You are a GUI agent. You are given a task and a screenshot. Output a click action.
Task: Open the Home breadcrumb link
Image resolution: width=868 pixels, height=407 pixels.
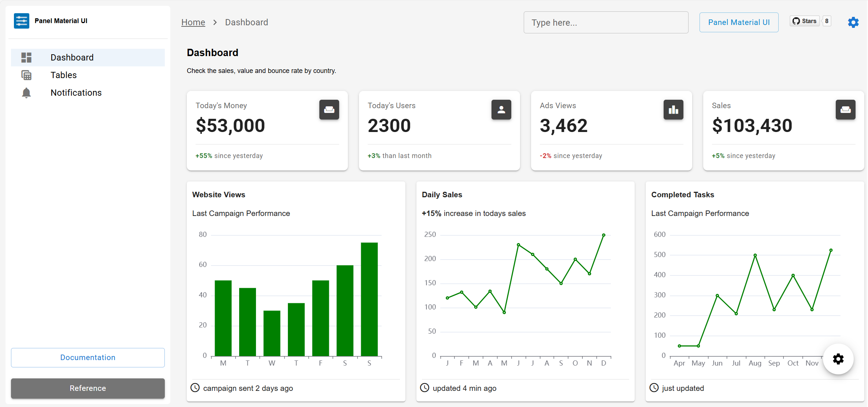193,22
